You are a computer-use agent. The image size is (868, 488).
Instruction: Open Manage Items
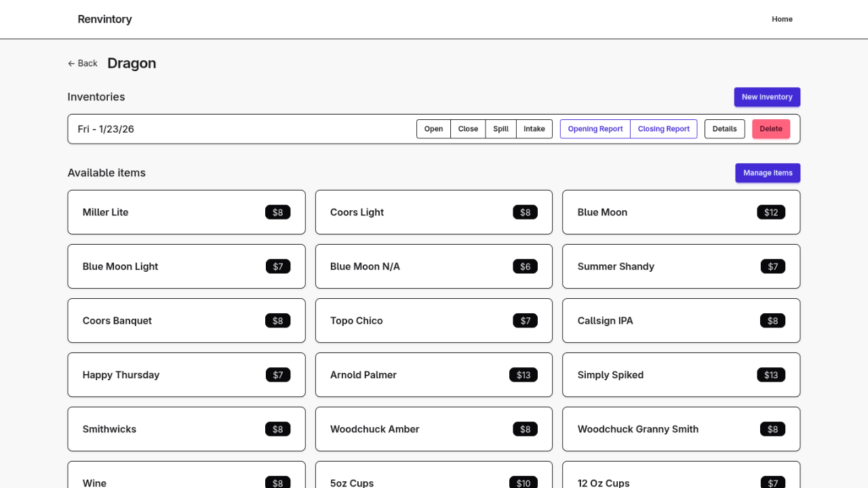tap(768, 173)
